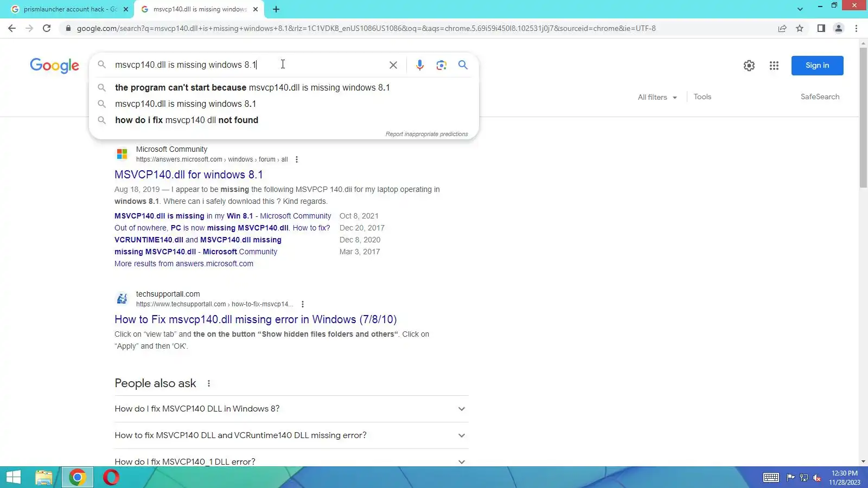868x488 pixels.
Task: Open People also ask options menu
Action: [x=209, y=383]
